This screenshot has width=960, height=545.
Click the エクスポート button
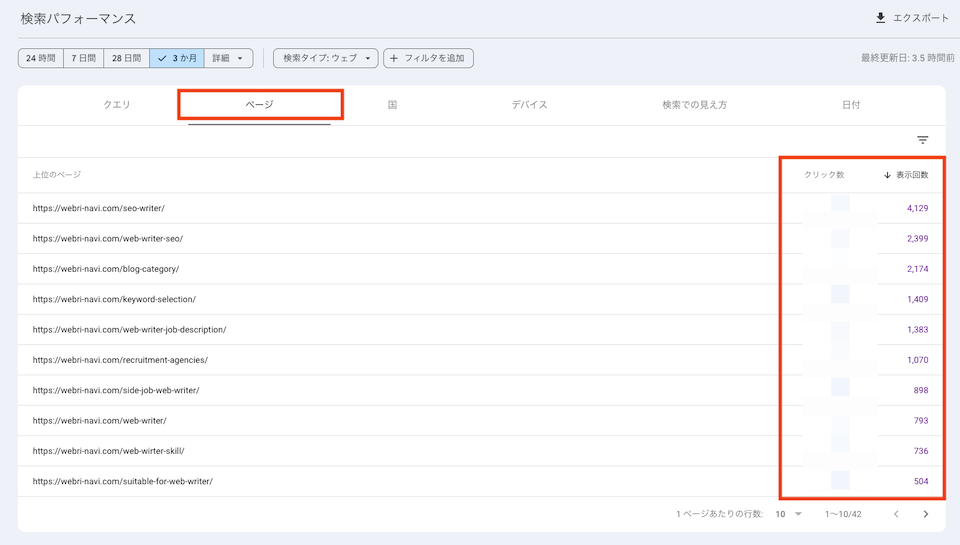[x=912, y=18]
